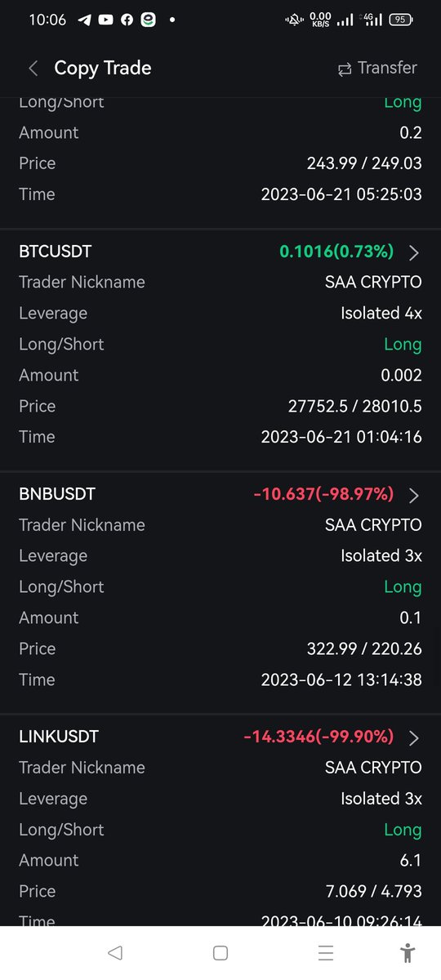Tap the Android back navigation triangle
Screen dimensions: 441x980
pos(115,952)
